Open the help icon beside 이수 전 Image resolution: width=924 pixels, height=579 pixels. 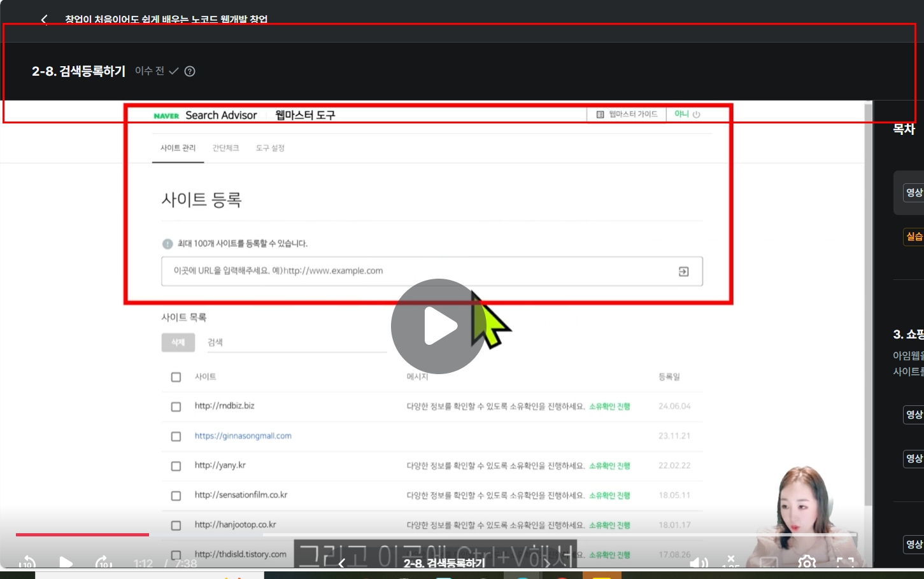coord(190,71)
